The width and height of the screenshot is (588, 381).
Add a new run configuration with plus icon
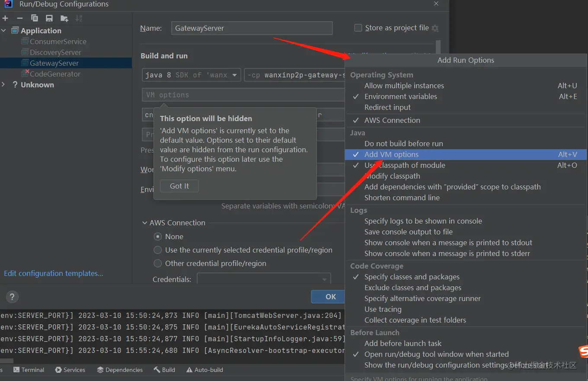click(5, 18)
